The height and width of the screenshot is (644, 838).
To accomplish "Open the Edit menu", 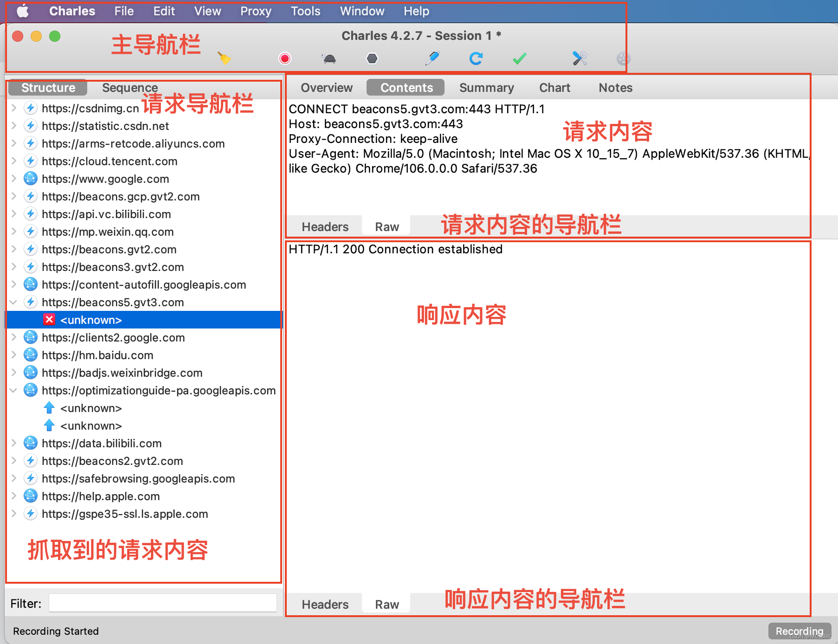I will tap(164, 11).
